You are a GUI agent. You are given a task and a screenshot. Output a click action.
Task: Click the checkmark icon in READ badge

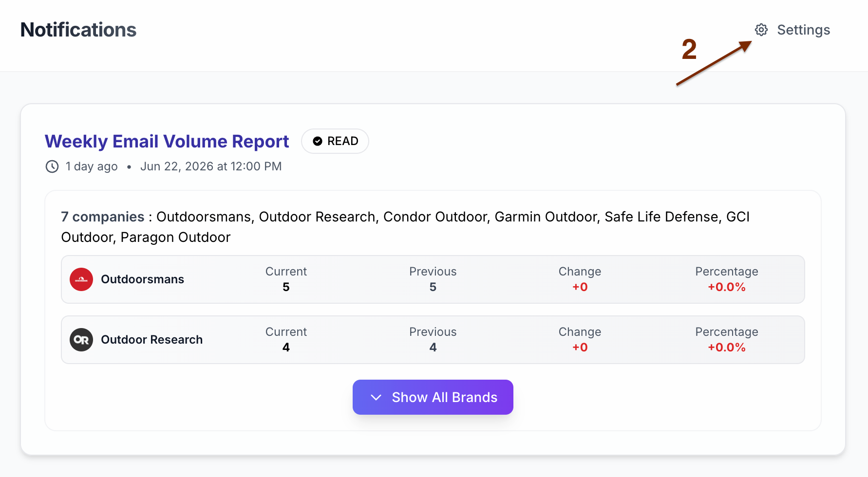[x=318, y=141]
